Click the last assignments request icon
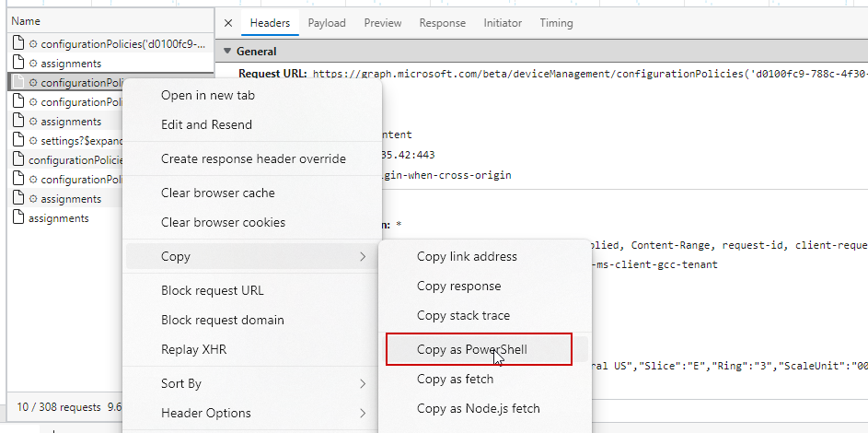The height and width of the screenshot is (433, 868). coord(18,218)
